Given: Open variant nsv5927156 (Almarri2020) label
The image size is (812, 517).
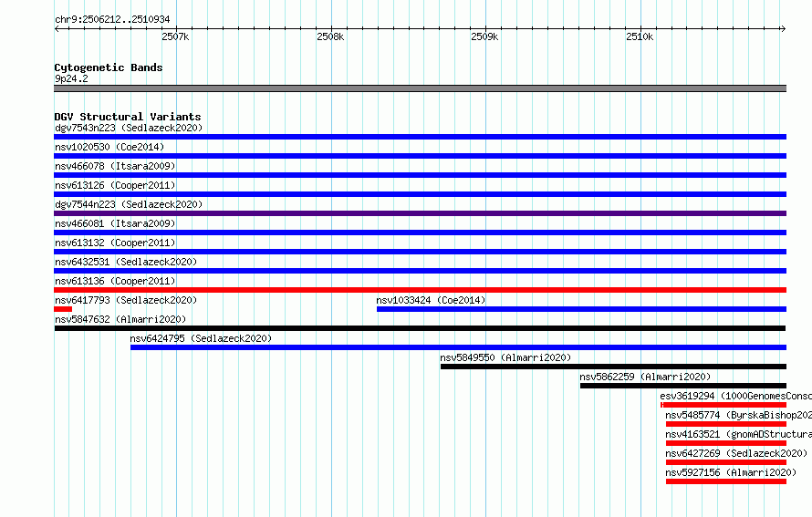Looking at the screenshot, I should pos(731,472).
